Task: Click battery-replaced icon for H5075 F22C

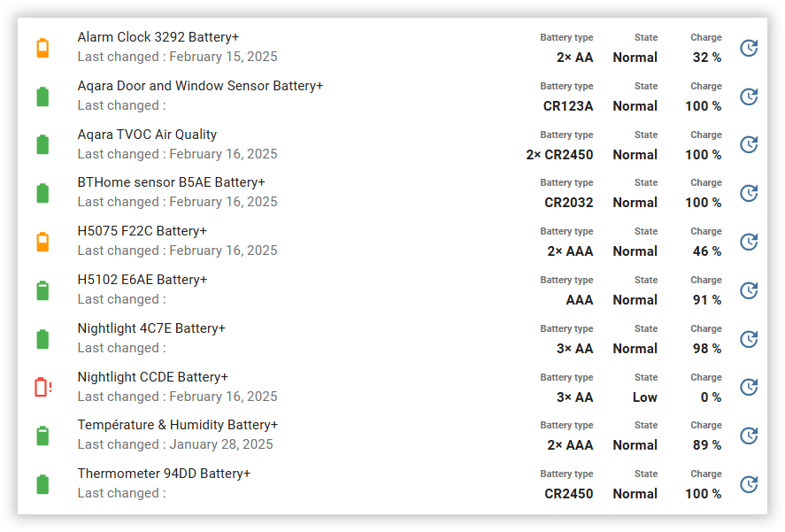Action: [749, 242]
